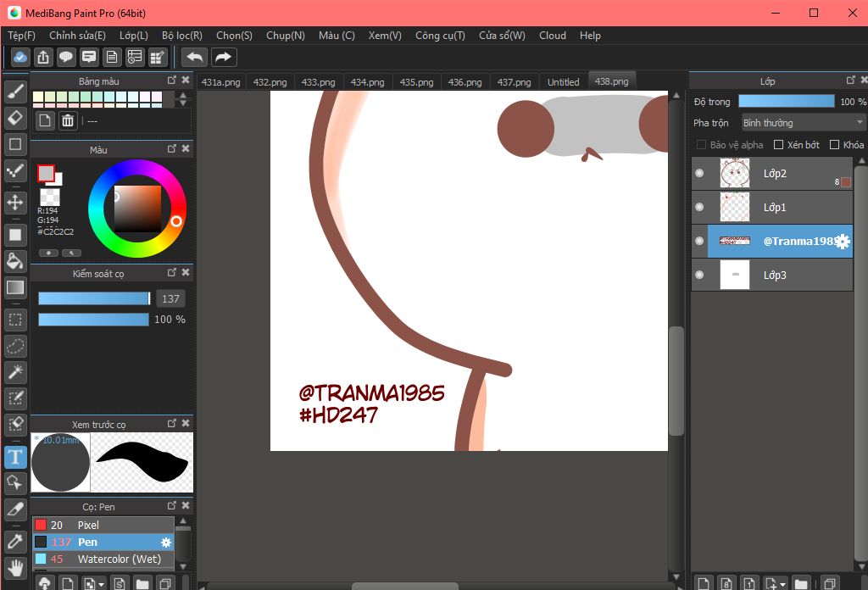This screenshot has width=868, height=590.
Task: Click the foreground gray color swatch
Action: [x=46, y=173]
